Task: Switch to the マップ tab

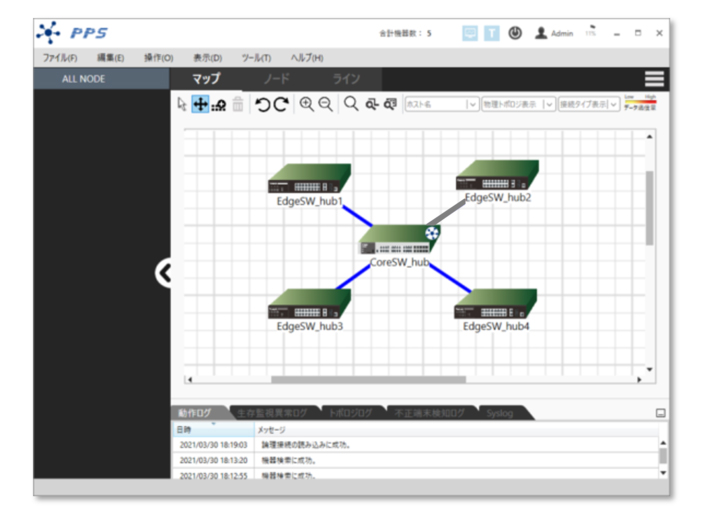Action: (206, 79)
